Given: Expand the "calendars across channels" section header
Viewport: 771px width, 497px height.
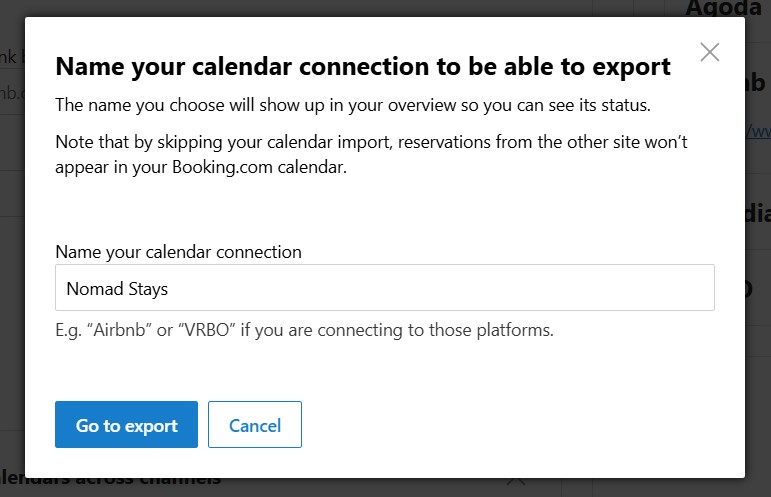Looking at the screenshot, I should coord(110,481).
